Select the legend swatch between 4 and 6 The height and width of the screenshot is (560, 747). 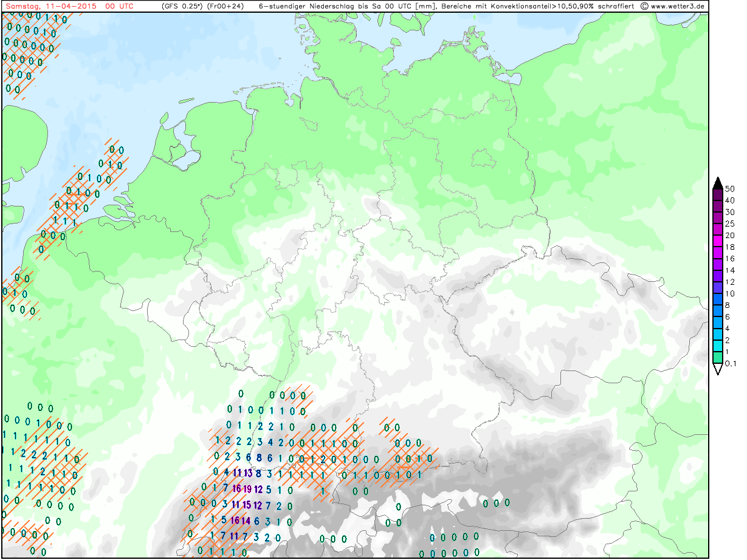pyautogui.click(x=717, y=323)
